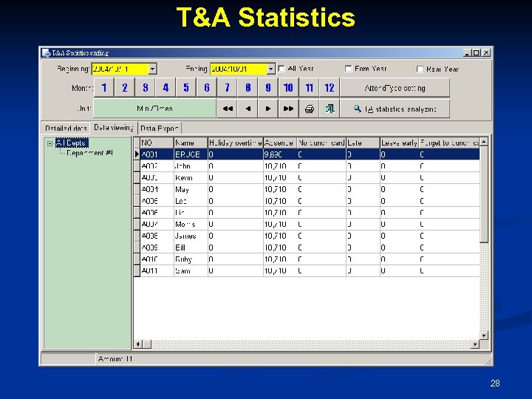The image size is (532, 399).
Task: Select month 1 button
Action: [104, 88]
